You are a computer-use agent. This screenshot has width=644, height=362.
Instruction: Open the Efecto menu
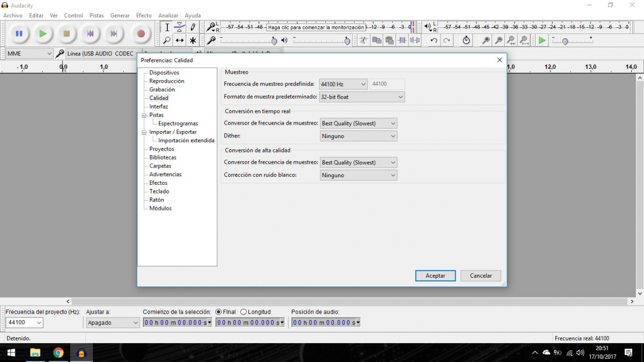[144, 16]
